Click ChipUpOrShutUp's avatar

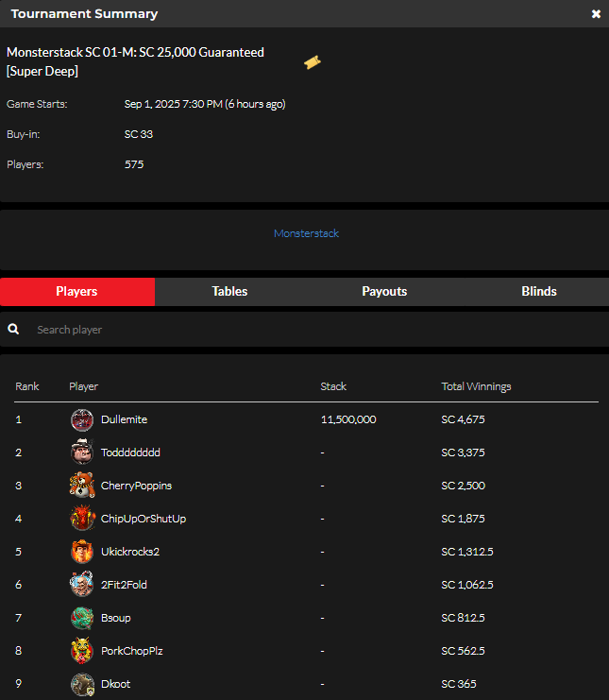tap(82, 519)
